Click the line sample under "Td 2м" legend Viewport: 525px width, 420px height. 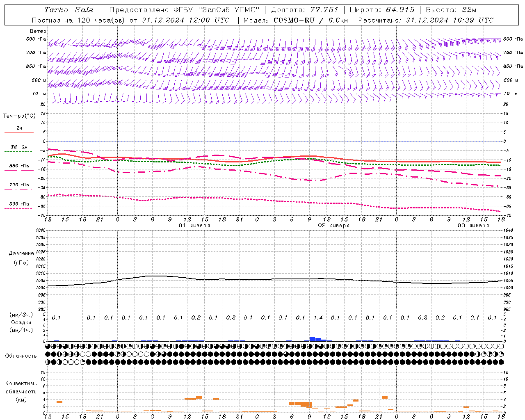pyautogui.click(x=18, y=152)
